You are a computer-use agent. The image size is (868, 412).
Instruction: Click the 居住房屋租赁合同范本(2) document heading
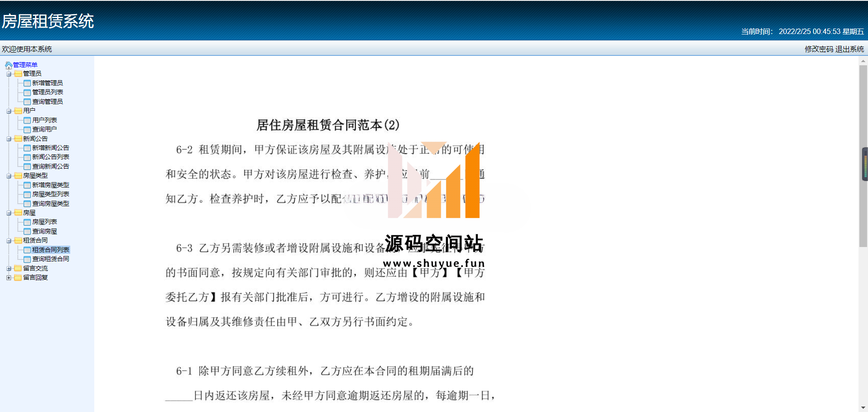(328, 125)
